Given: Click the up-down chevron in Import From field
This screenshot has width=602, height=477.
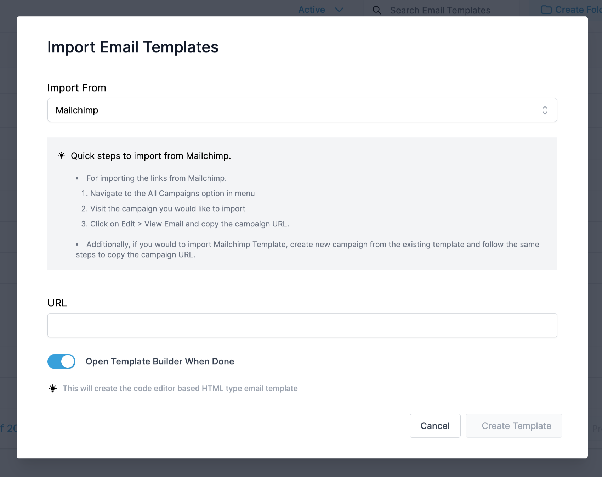Looking at the screenshot, I should point(544,110).
